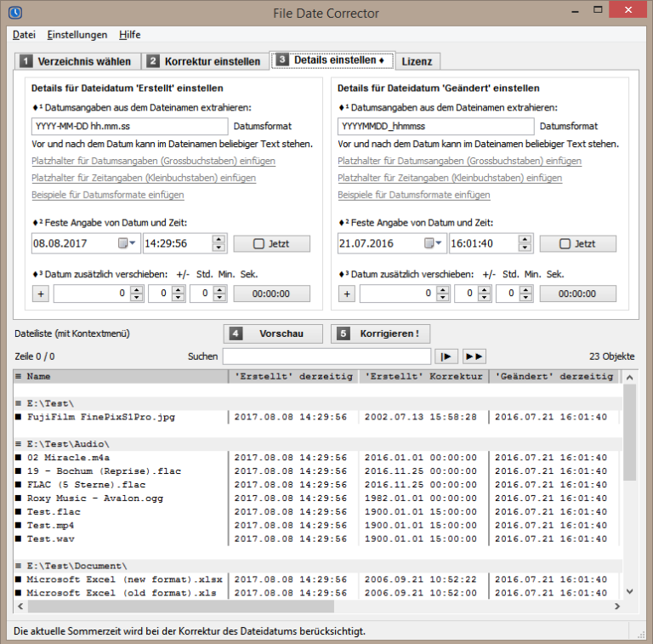
Task: Toggle the +/- sign button under 'Geändert'
Action: pos(347,294)
